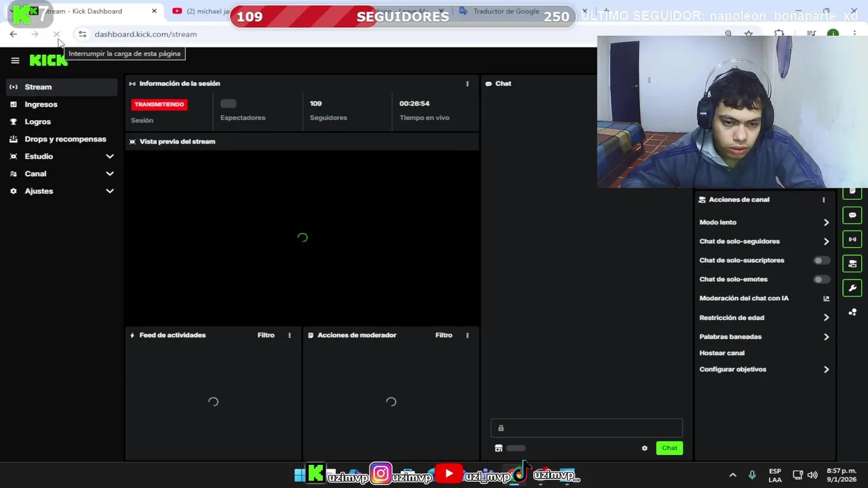868x488 pixels.
Task: Open Windows Start button
Action: (x=300, y=475)
